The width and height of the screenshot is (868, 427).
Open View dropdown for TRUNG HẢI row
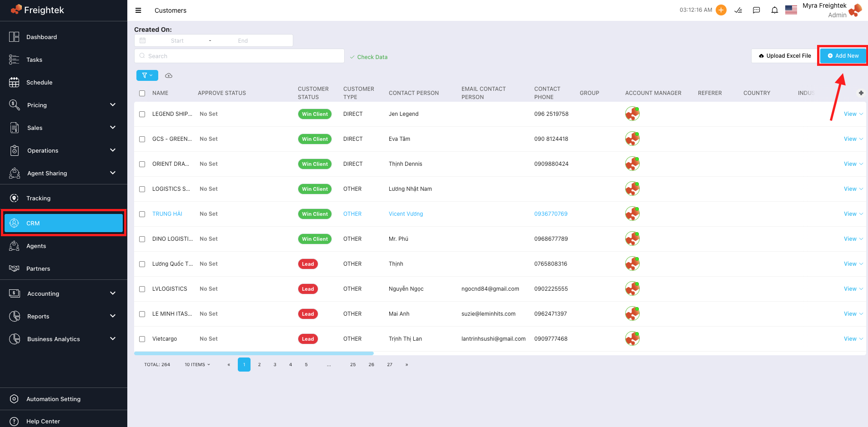(853, 214)
